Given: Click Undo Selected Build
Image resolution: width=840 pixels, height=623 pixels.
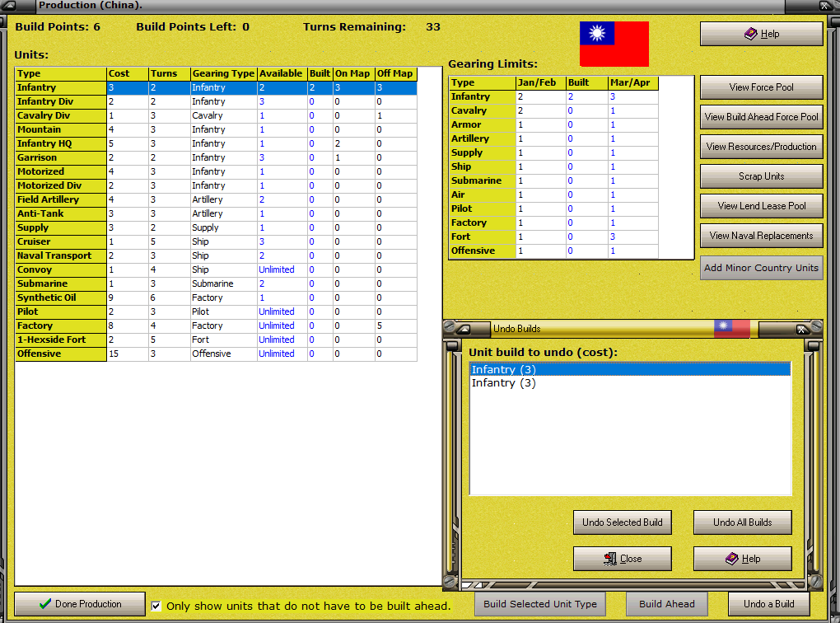Looking at the screenshot, I should click(x=622, y=522).
